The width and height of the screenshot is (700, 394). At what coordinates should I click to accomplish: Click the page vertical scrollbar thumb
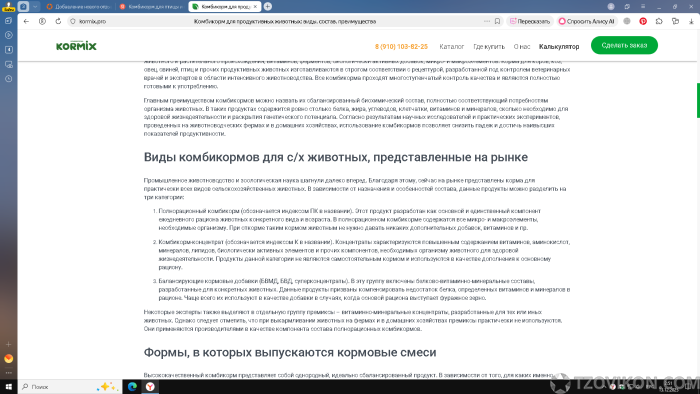tap(698, 100)
